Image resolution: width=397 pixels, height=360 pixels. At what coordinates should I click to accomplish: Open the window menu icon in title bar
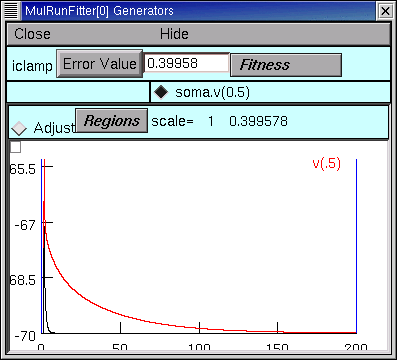(x=11, y=11)
